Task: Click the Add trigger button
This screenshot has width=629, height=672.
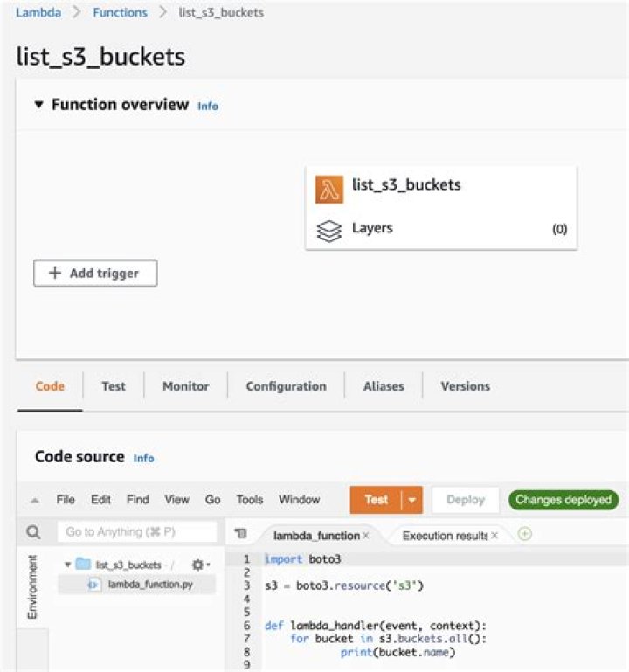Action: click(95, 273)
